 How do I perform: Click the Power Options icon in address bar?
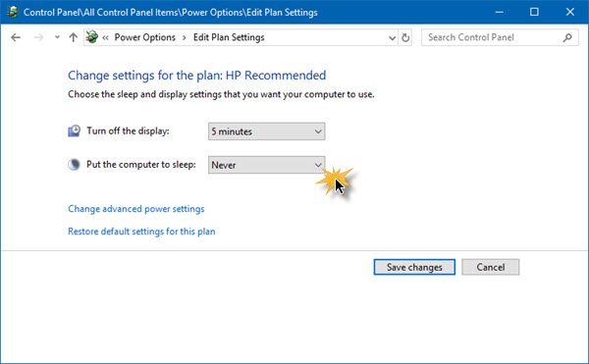click(x=92, y=37)
